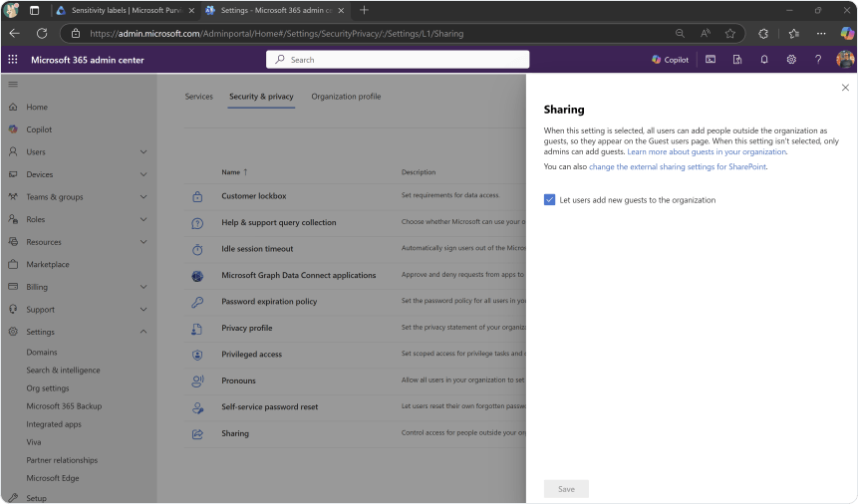The height and width of the screenshot is (504, 858).
Task: Open browser zoom magnifier icon
Action: [680, 34]
